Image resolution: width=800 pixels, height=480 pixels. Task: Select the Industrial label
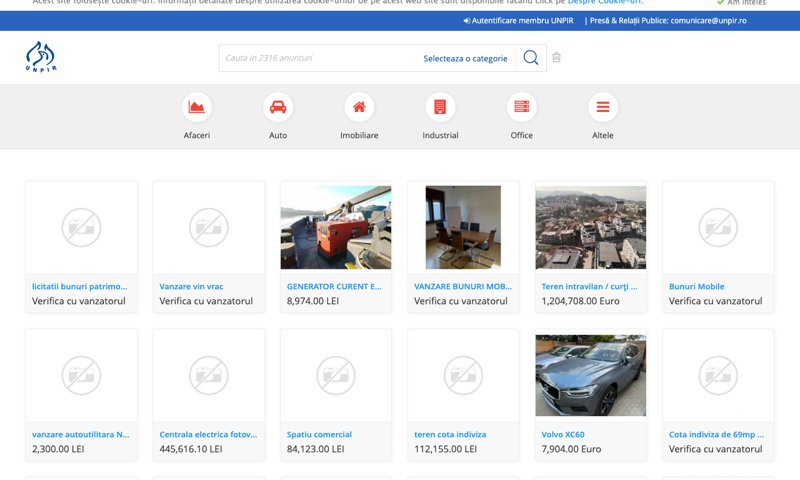(440, 135)
